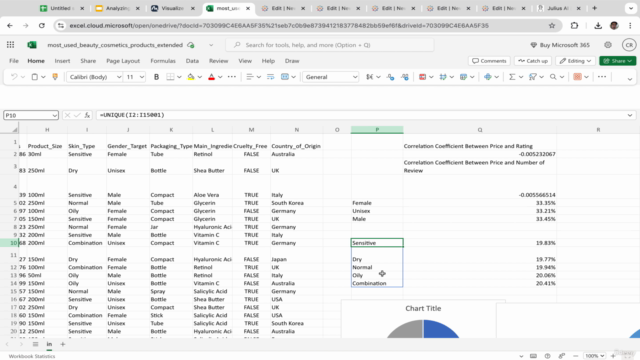
Task: Add a new sheet with plus icon
Action: click(62, 344)
